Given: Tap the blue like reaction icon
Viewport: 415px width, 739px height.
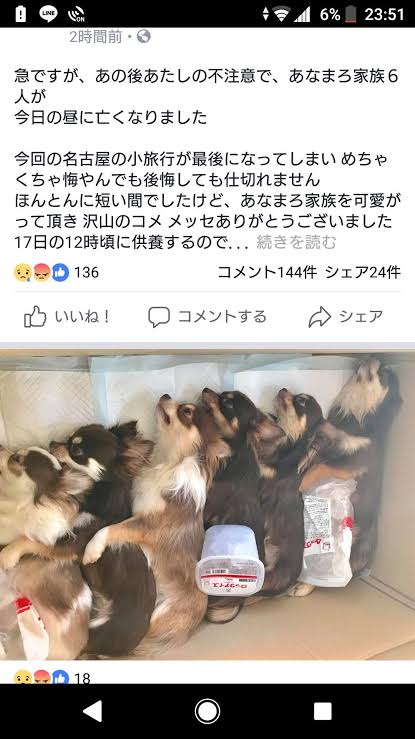Looking at the screenshot, I should pos(60,272).
